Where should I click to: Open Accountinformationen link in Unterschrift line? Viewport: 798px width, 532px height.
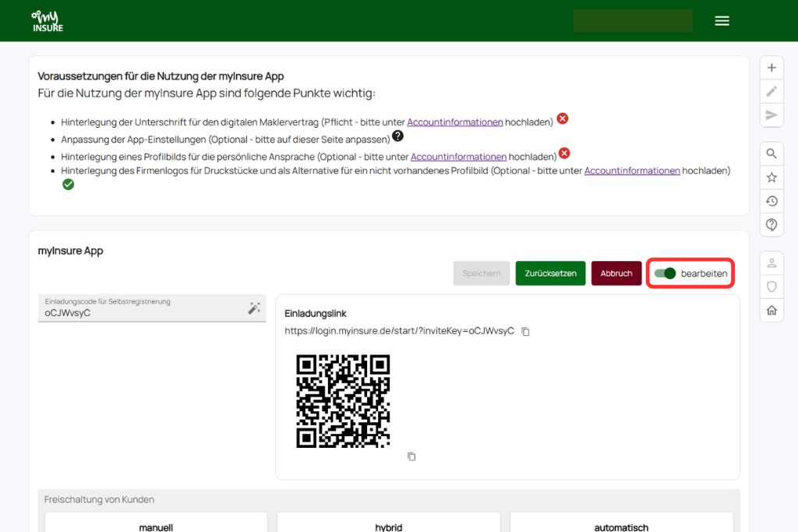point(454,122)
